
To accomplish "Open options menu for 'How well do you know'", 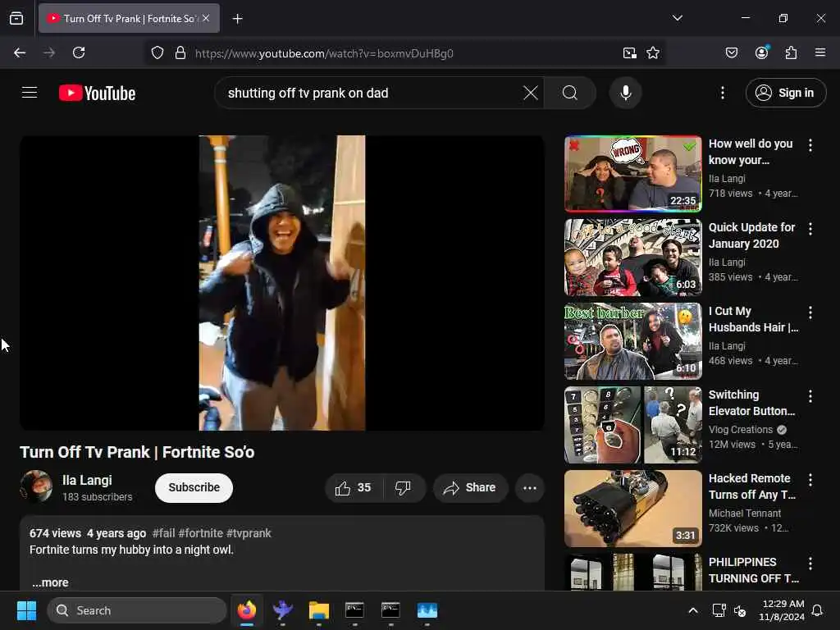I will [810, 145].
